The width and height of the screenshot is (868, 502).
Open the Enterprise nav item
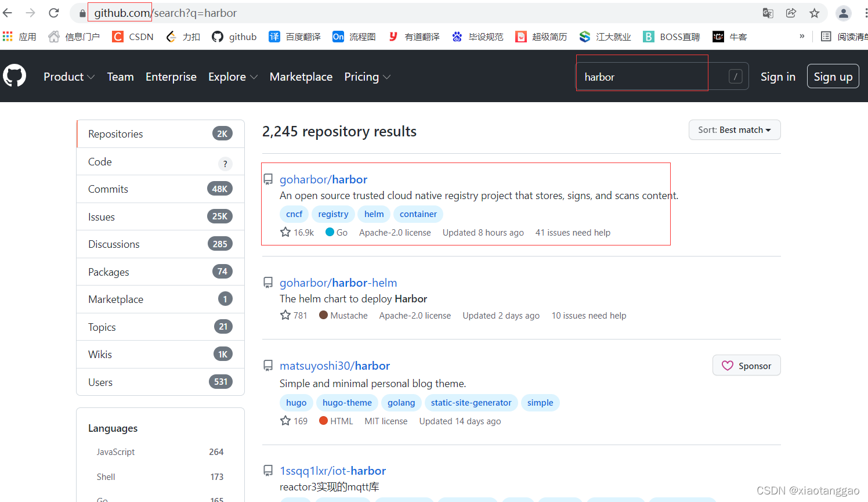pyautogui.click(x=171, y=77)
